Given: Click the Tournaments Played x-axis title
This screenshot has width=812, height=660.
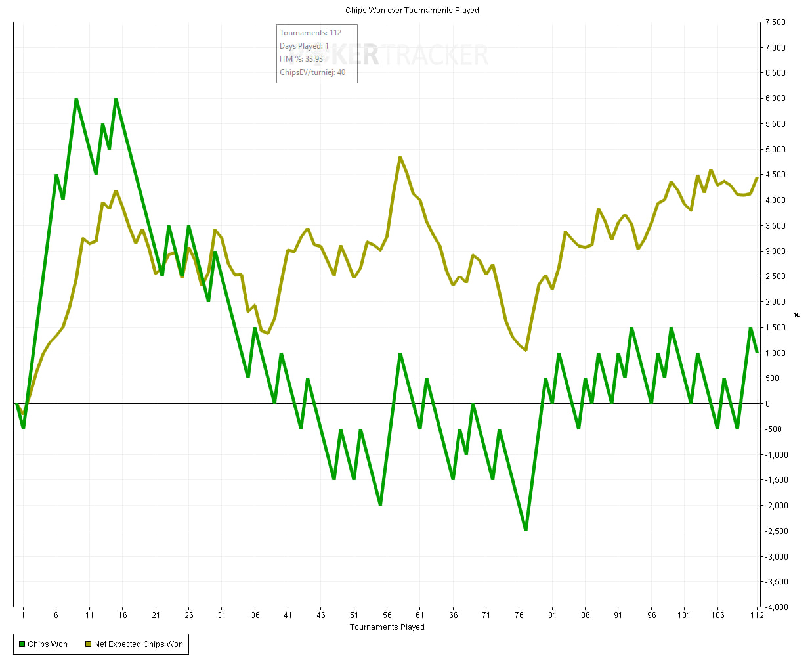Looking at the screenshot, I should coord(387,627).
